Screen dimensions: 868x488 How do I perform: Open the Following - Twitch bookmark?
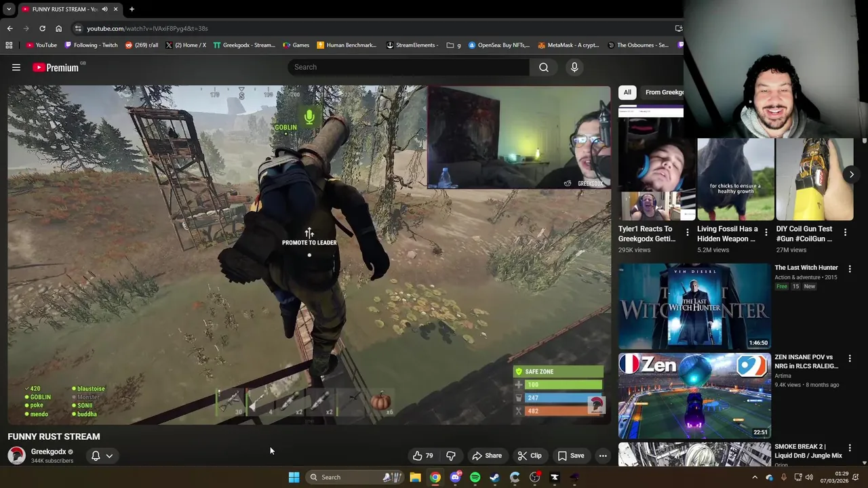[91, 45]
